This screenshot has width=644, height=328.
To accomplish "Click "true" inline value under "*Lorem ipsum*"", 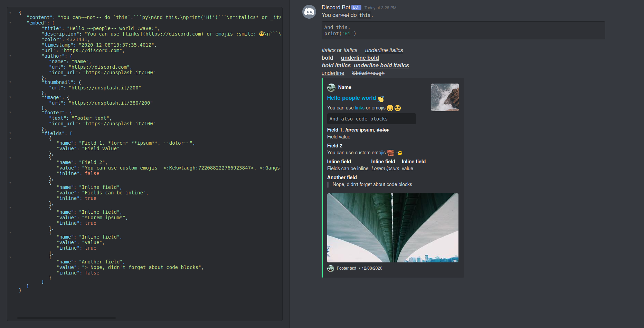I will (x=91, y=223).
